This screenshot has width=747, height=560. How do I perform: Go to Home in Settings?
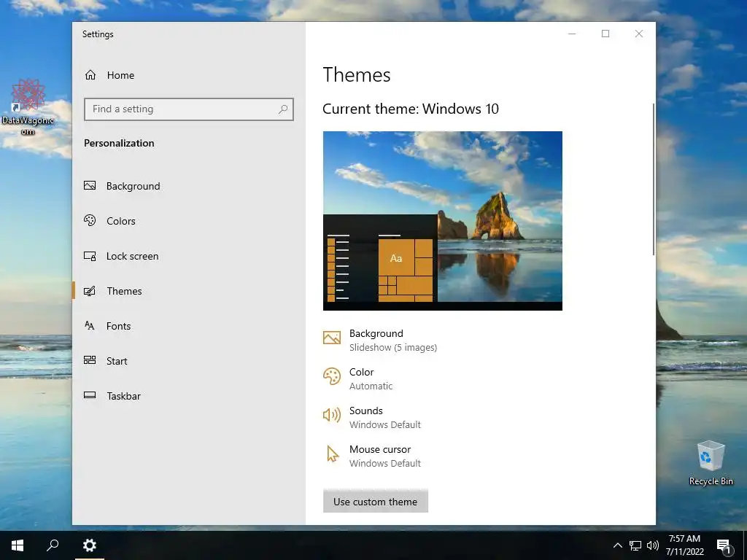pos(120,75)
